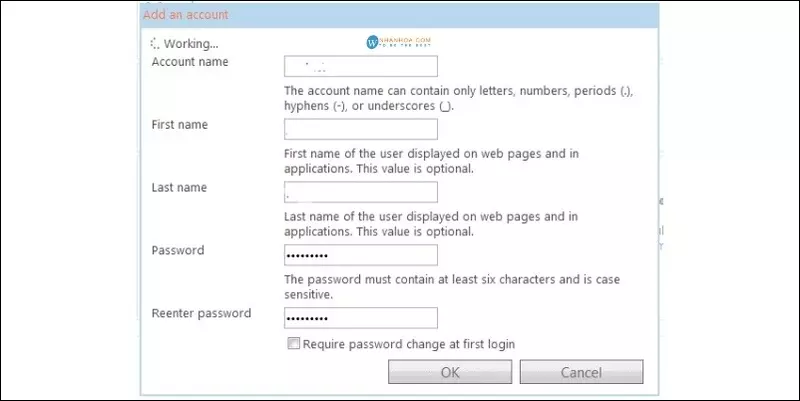Click the 'Password' label
This screenshot has width=800, height=401.
click(178, 250)
